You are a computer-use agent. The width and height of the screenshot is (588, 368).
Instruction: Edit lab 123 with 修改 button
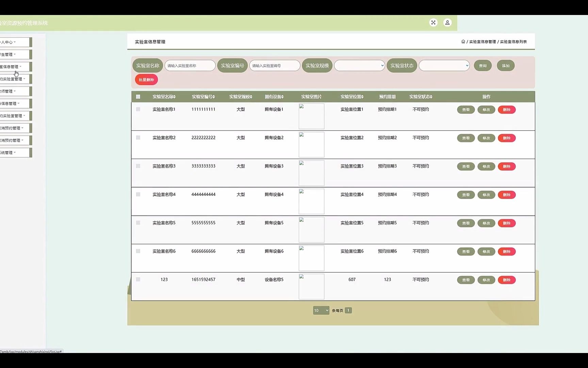[x=486, y=280]
